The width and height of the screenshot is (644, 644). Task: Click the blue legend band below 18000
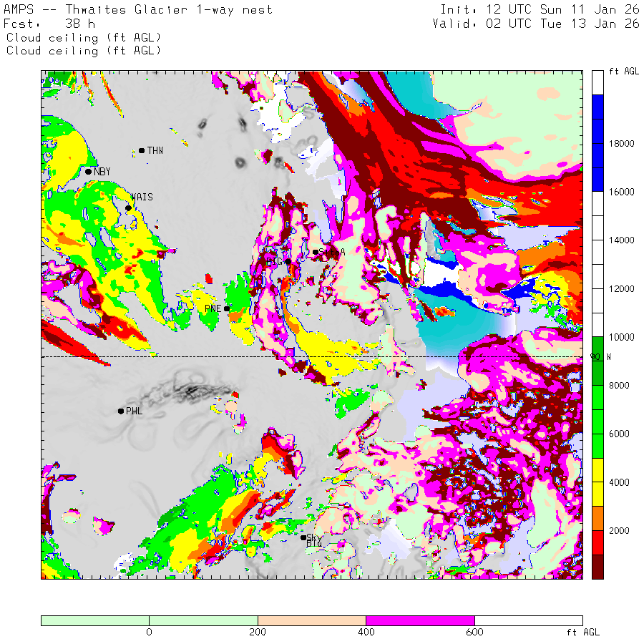point(597,155)
